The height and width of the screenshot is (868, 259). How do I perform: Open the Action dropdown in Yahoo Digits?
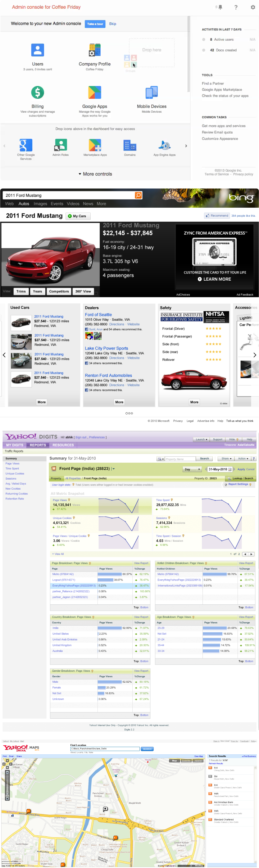(243, 459)
